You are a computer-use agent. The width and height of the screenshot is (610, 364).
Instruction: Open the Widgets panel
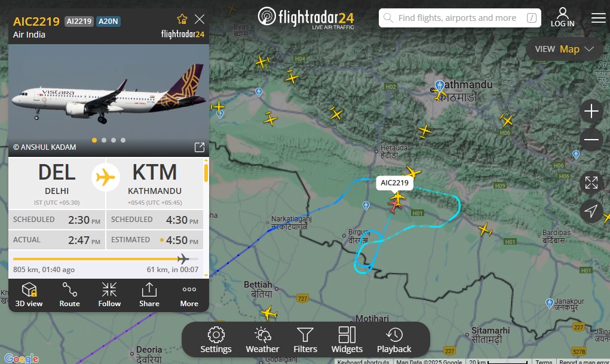point(347,340)
